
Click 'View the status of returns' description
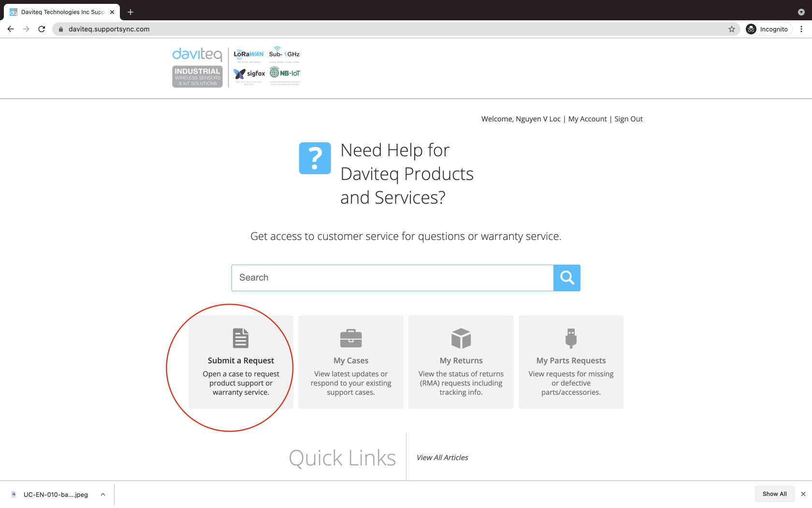pos(461,383)
